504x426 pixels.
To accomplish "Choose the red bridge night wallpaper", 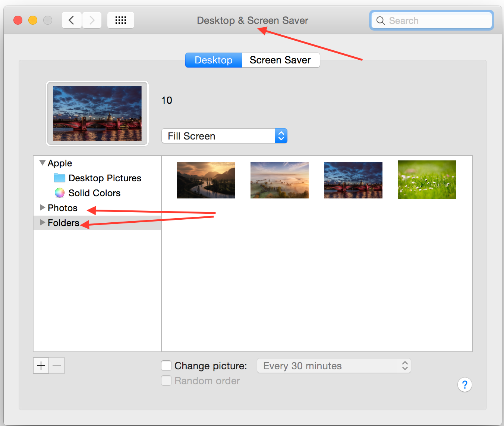I will click(x=353, y=180).
